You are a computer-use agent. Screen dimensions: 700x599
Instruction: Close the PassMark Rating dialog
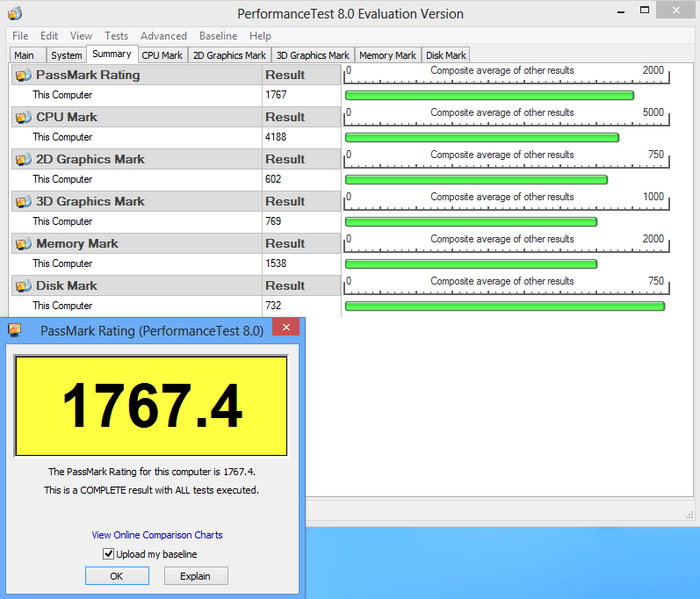tap(285, 328)
